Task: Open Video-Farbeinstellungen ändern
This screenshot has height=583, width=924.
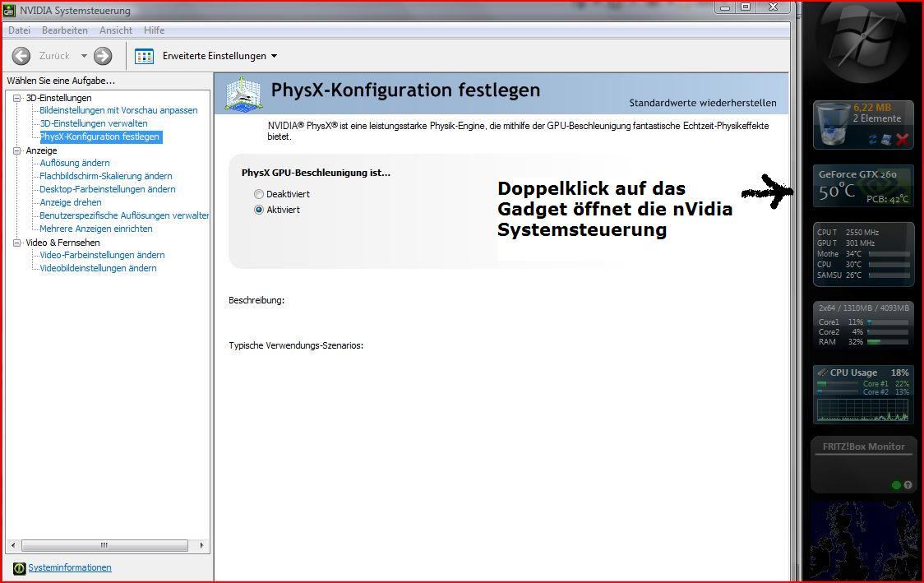Action: pos(103,255)
